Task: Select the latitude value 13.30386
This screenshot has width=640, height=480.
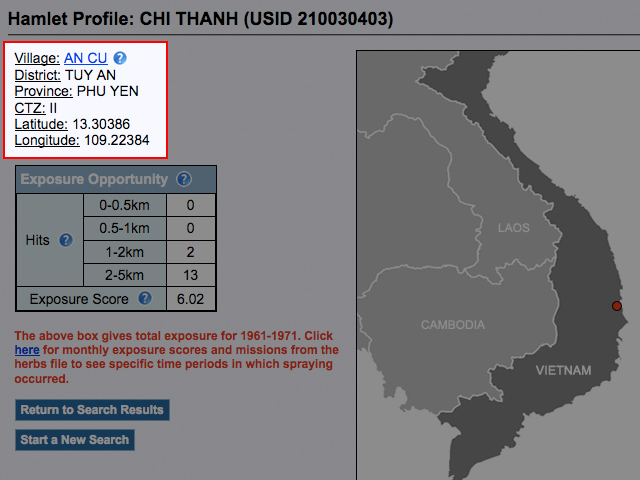Action: (x=101, y=124)
